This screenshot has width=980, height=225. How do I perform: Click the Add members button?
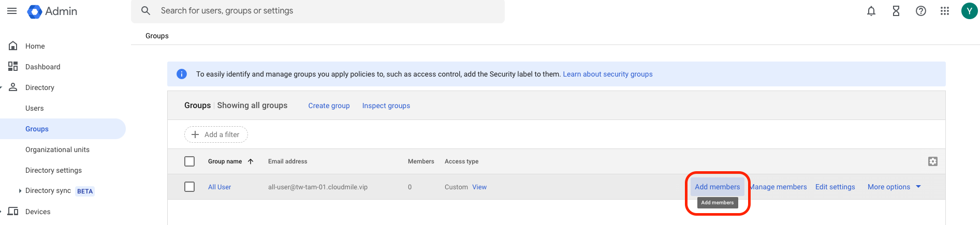pos(717,187)
